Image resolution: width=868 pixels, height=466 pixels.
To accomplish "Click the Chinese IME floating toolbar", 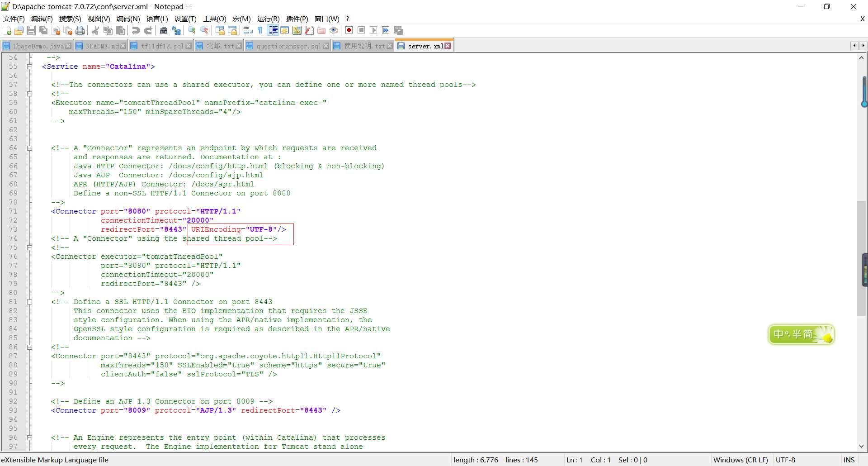I will (x=801, y=334).
